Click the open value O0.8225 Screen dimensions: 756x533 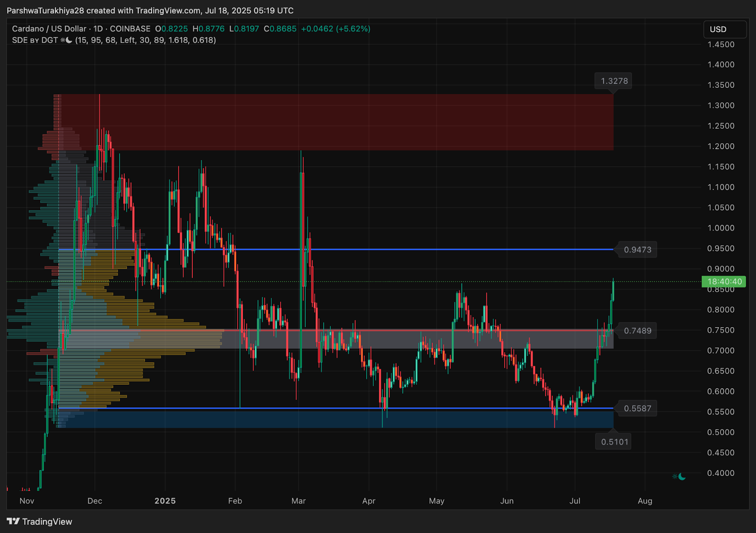point(171,29)
